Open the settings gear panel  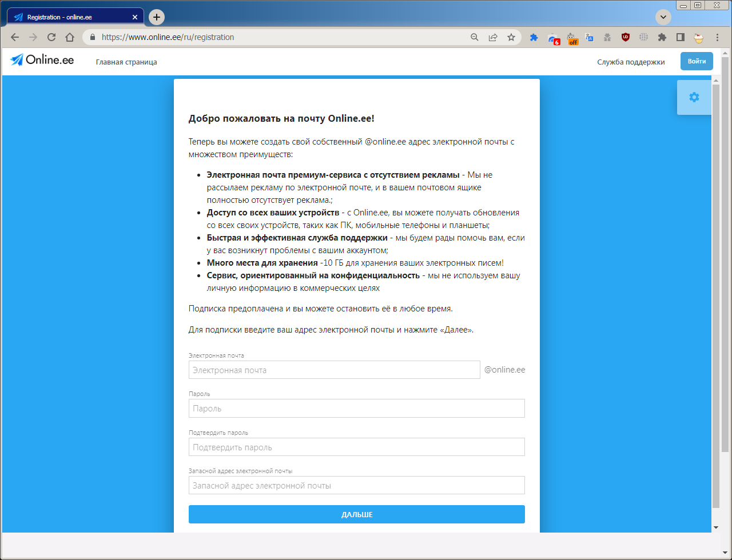coord(694,97)
